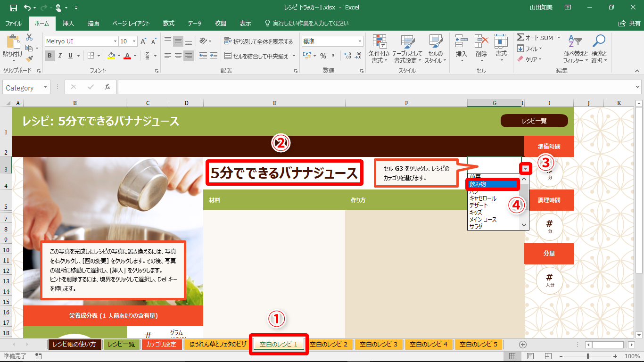Switch to the 数式 (Formulas) ribbon tab
644x362 pixels.
169,23
